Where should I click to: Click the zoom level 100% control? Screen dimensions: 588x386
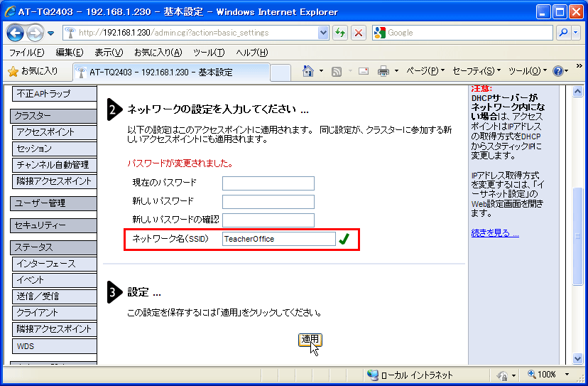pyautogui.click(x=542, y=375)
